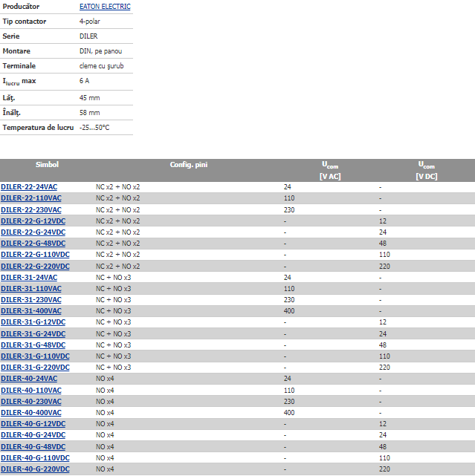The width and height of the screenshot is (475, 476).
Task: Open product DILER-40-G-220VDC
Action: pyautogui.click(x=35, y=469)
